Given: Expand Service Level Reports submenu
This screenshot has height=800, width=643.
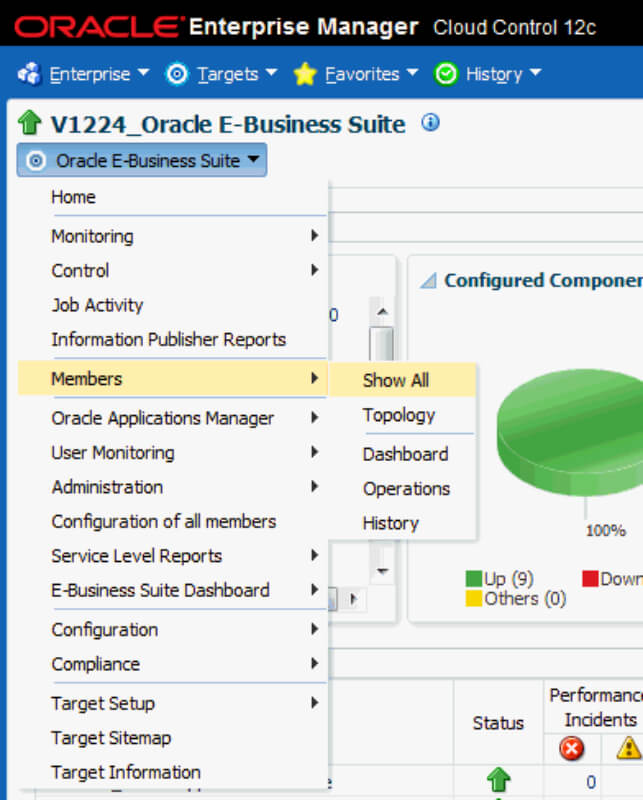Looking at the screenshot, I should (172, 556).
